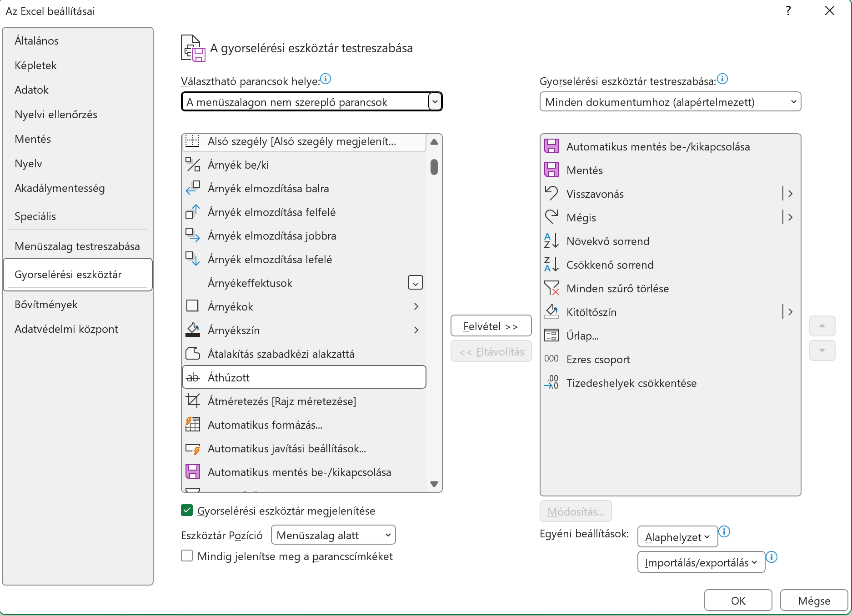Expand the Importálás/exportálás dropdown
852x616 pixels.
701,562
